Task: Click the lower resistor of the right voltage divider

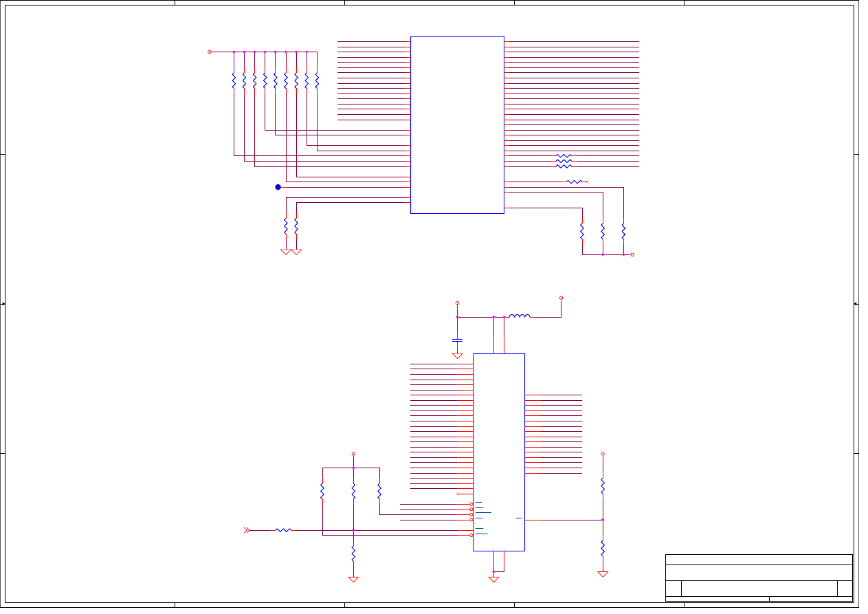Action: [603, 548]
